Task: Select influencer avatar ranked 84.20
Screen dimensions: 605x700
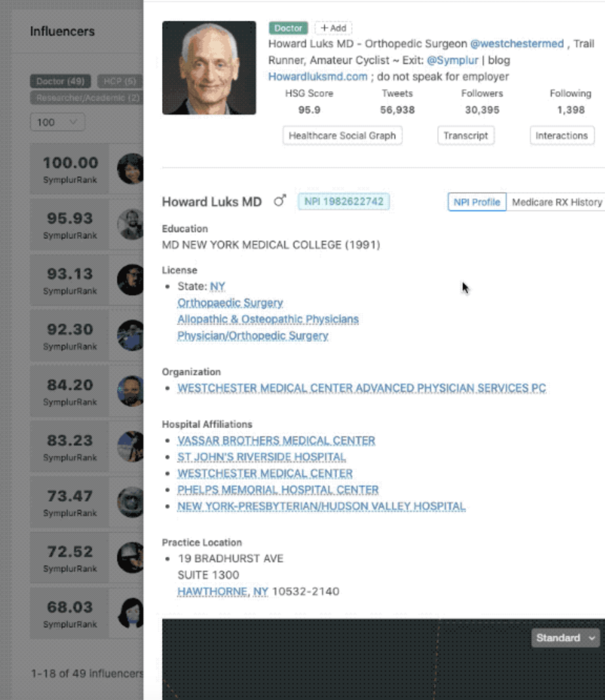Action: [130, 391]
